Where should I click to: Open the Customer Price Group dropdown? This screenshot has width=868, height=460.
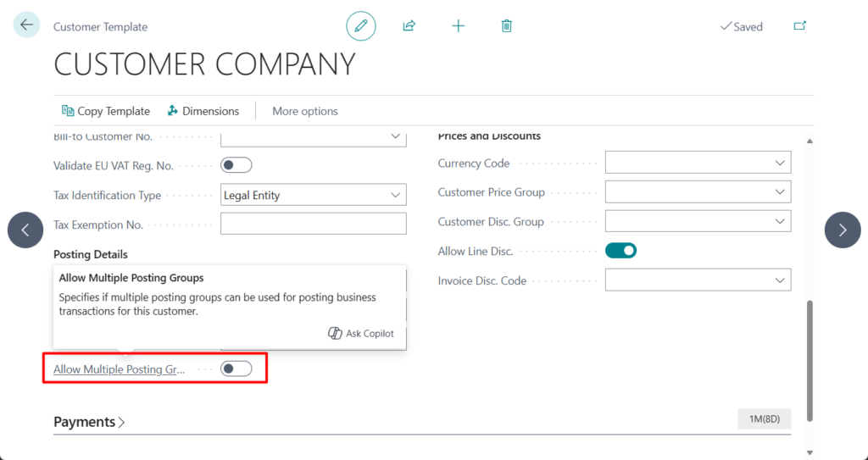coord(697,192)
